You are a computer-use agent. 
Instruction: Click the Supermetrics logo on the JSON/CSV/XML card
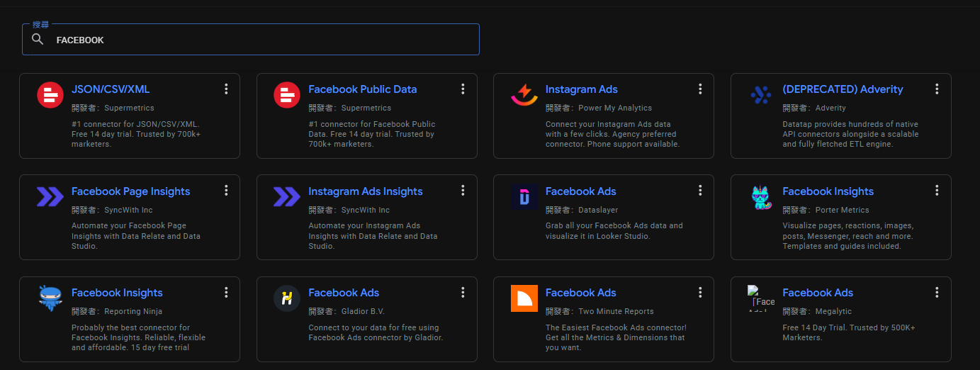(50, 95)
